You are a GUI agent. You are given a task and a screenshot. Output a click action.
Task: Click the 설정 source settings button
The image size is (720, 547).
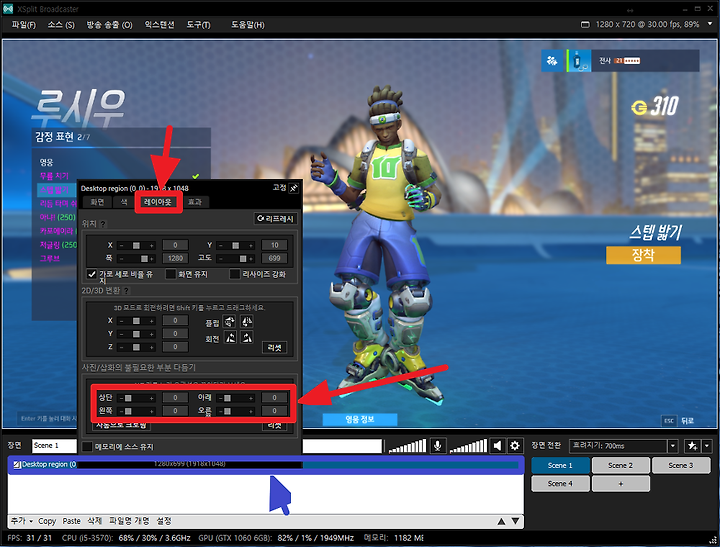(x=164, y=521)
